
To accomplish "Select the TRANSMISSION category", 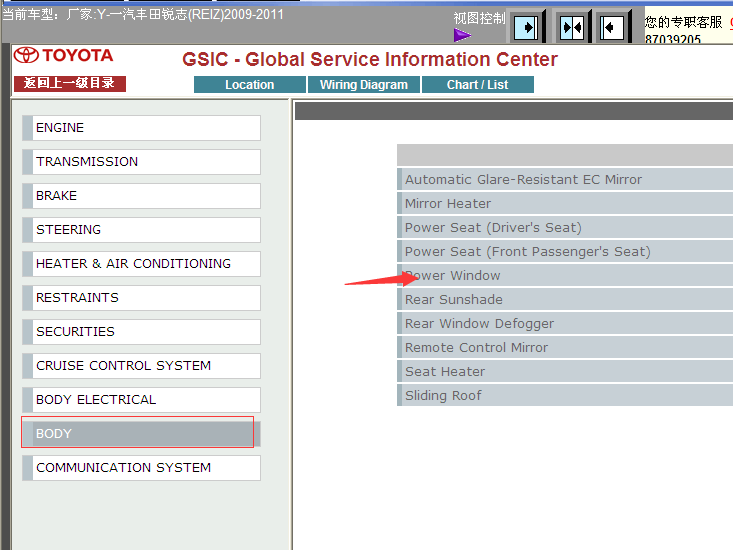I will pyautogui.click(x=142, y=162).
